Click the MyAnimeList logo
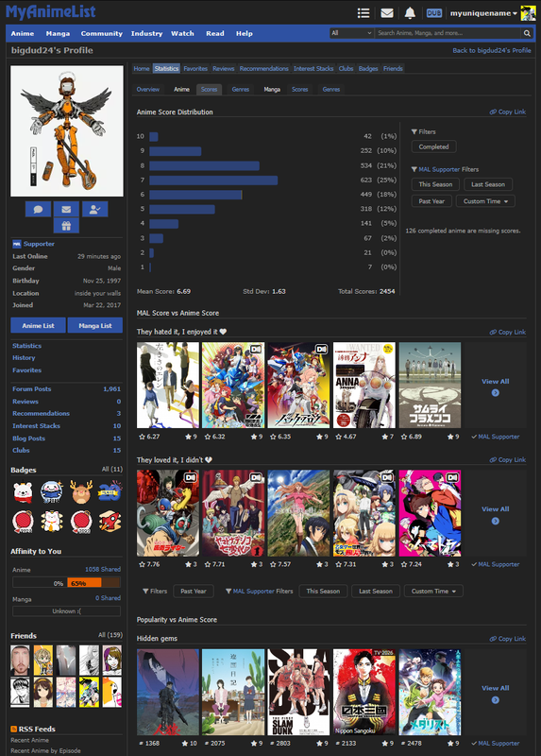The image size is (541, 756). click(51, 11)
